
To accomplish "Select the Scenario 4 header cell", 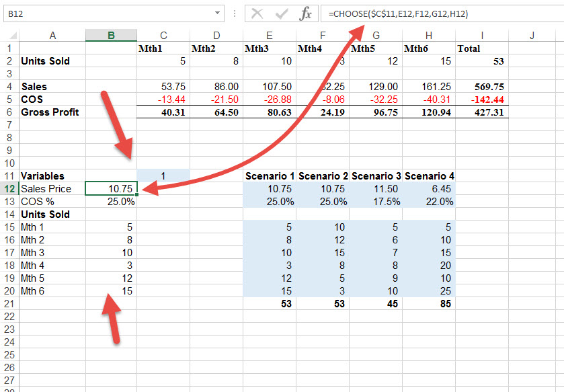I will (x=429, y=175).
